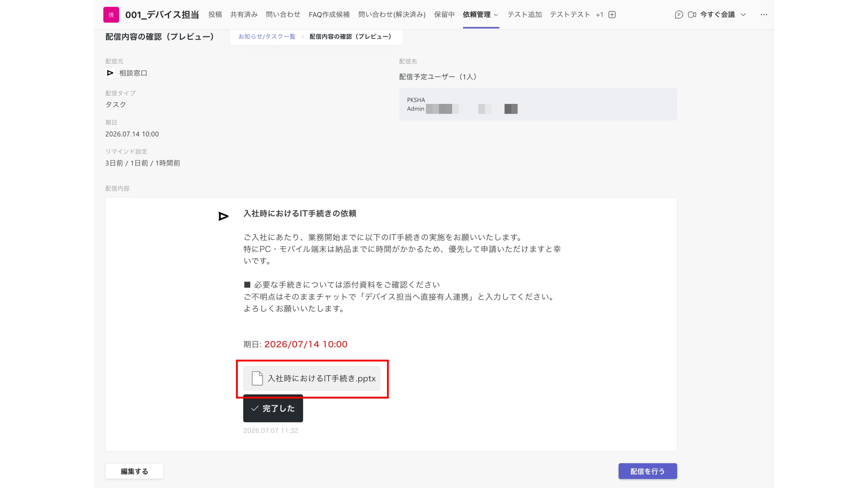868x488 pixels.
Task: Click the timestamp 2026.07.07 11:32
Action: click(x=271, y=430)
